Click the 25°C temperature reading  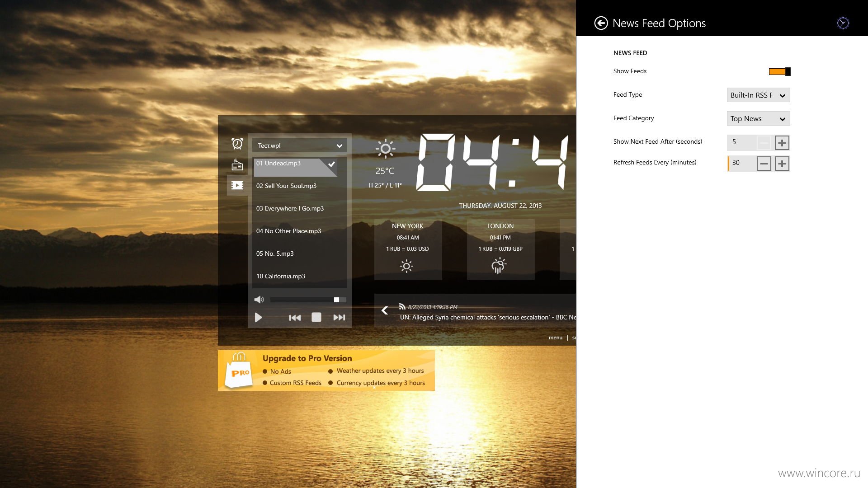(x=385, y=171)
